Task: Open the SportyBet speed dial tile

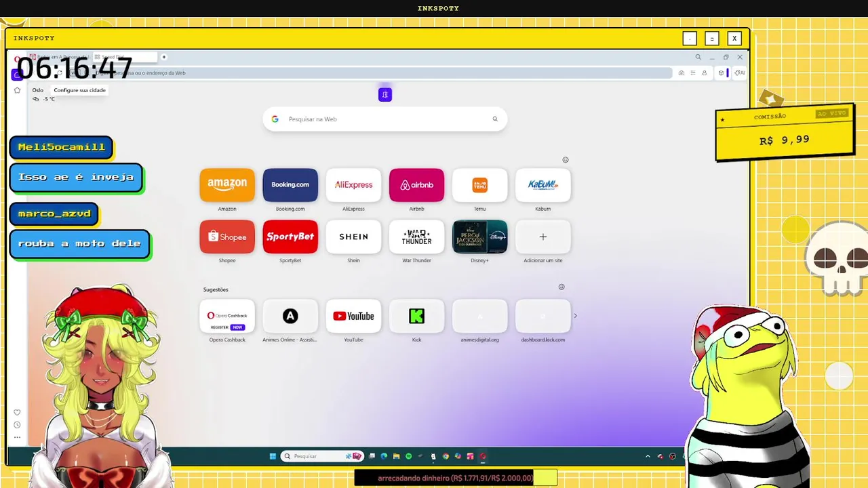Action: pos(290,237)
